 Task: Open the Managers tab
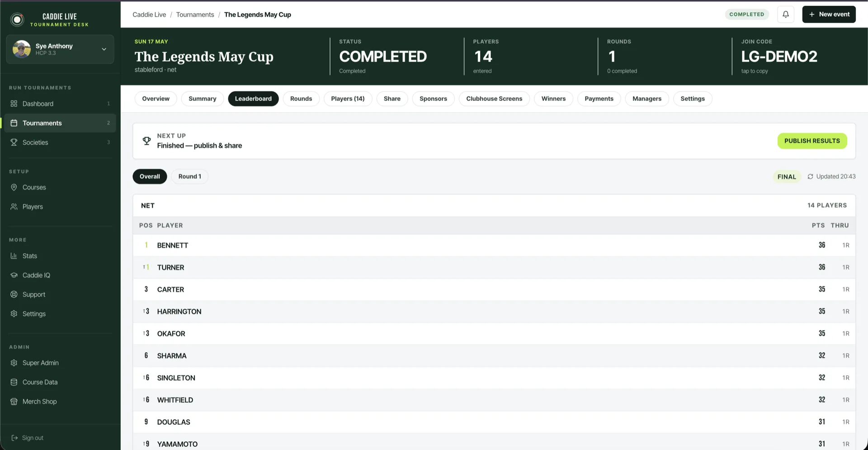point(647,99)
